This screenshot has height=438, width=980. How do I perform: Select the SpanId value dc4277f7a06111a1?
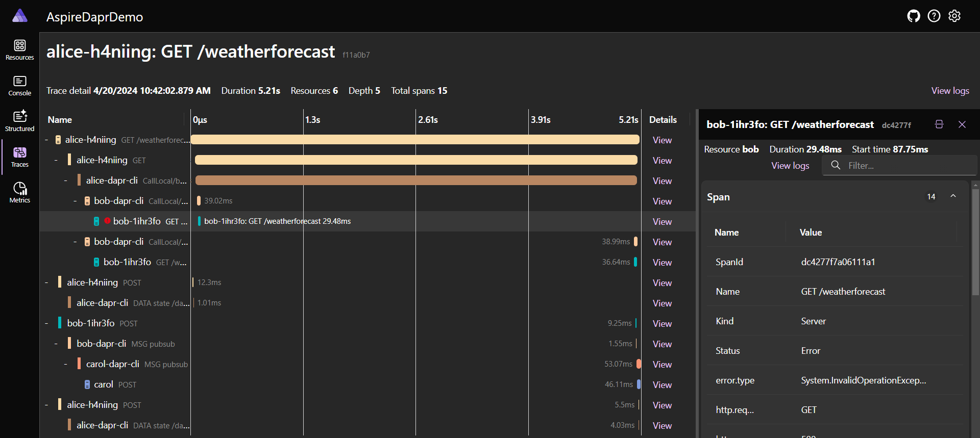click(x=838, y=262)
